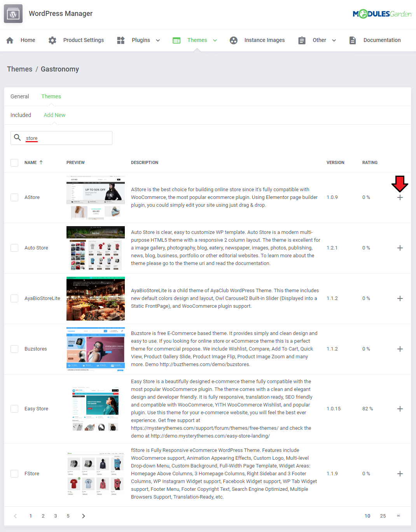Go to previous page arrow
The image size is (416, 532).
point(16,516)
